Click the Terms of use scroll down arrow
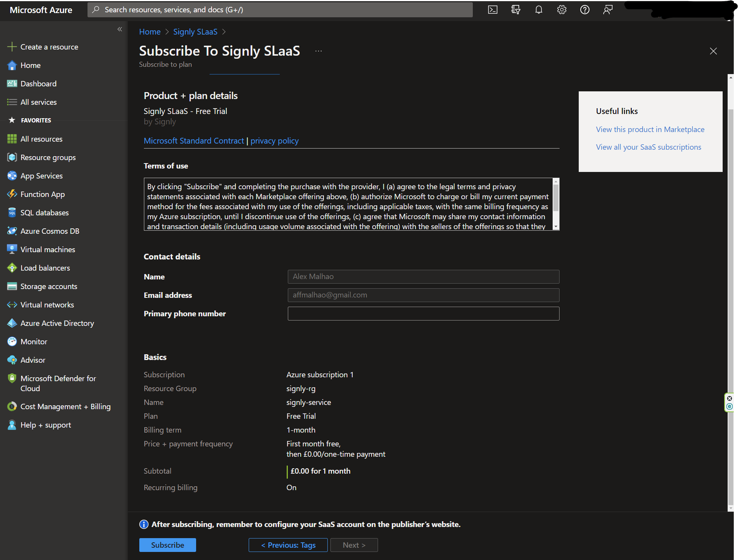 (556, 227)
